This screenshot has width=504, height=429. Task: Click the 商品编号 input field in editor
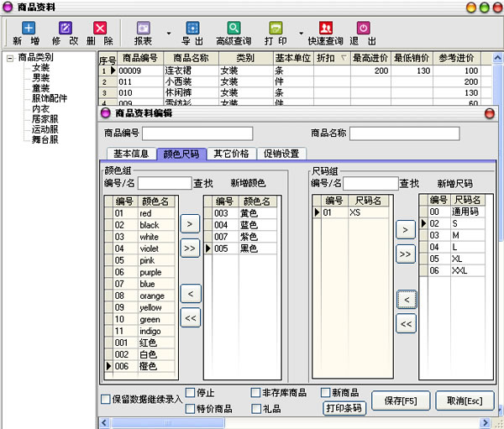tap(197, 133)
